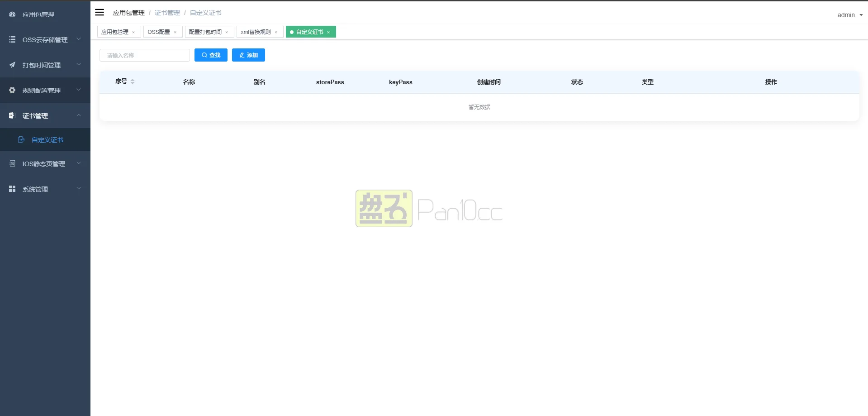Close the 应用包管理 tab

tap(133, 32)
